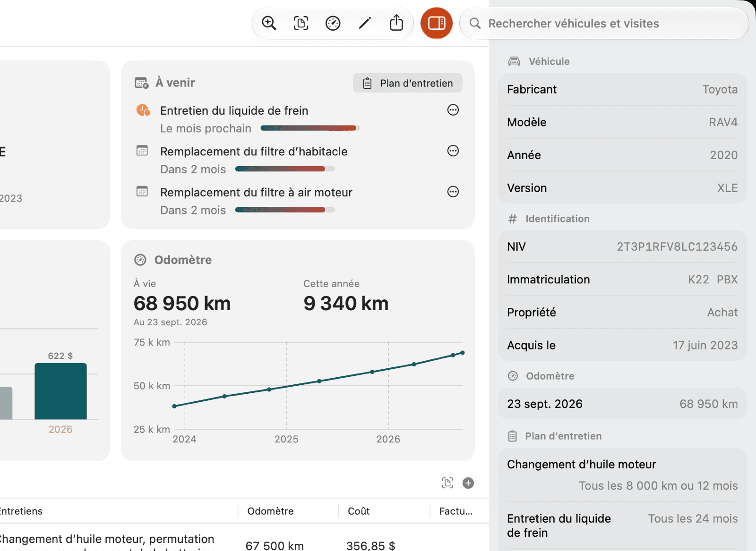Viewport: 756px width, 551px height.
Task: Click the 356,85 $ cost cell
Action: [x=371, y=545]
